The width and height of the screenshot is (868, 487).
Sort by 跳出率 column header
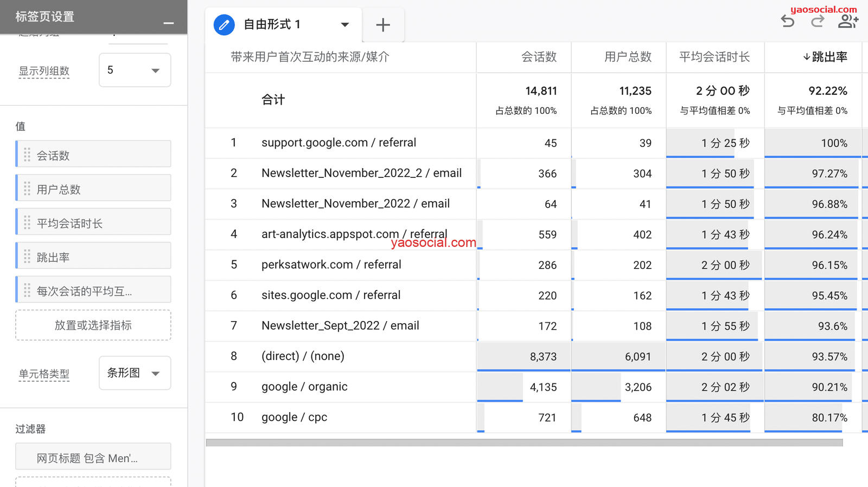pyautogui.click(x=825, y=57)
